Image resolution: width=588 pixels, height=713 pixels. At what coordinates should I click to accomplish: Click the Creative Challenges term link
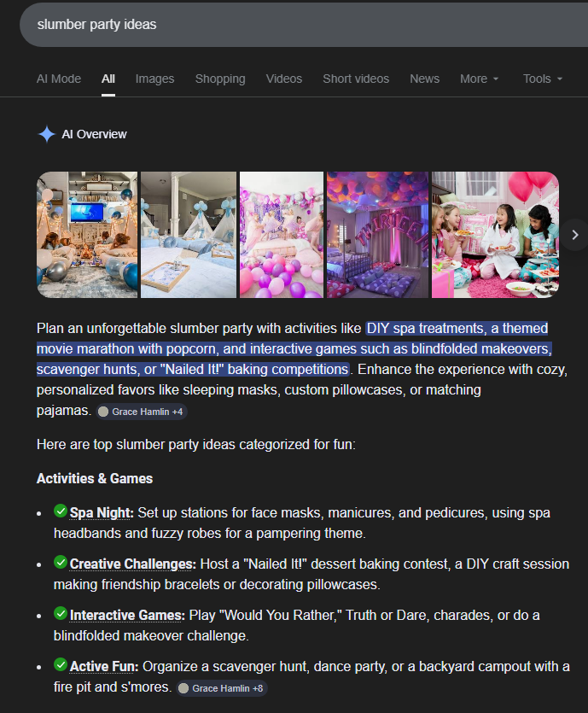(132, 564)
